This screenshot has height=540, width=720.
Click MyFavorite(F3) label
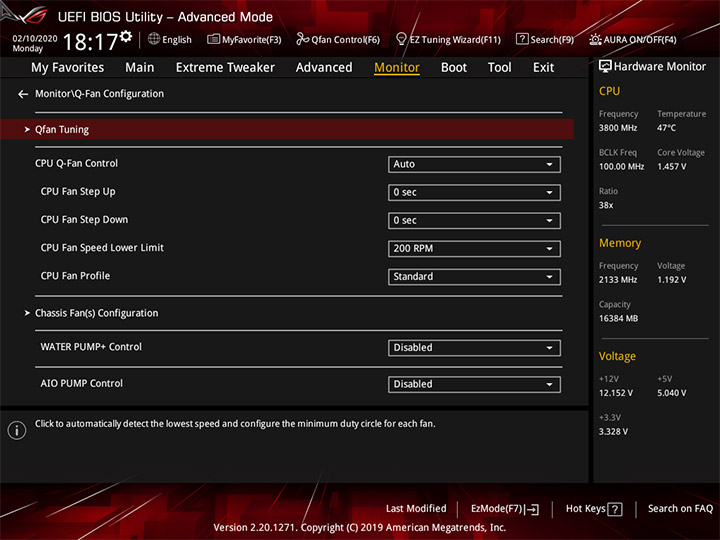[252, 40]
